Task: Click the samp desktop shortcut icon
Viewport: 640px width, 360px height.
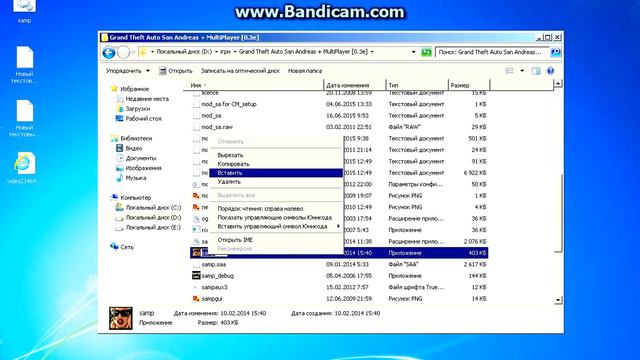Action: point(24,11)
